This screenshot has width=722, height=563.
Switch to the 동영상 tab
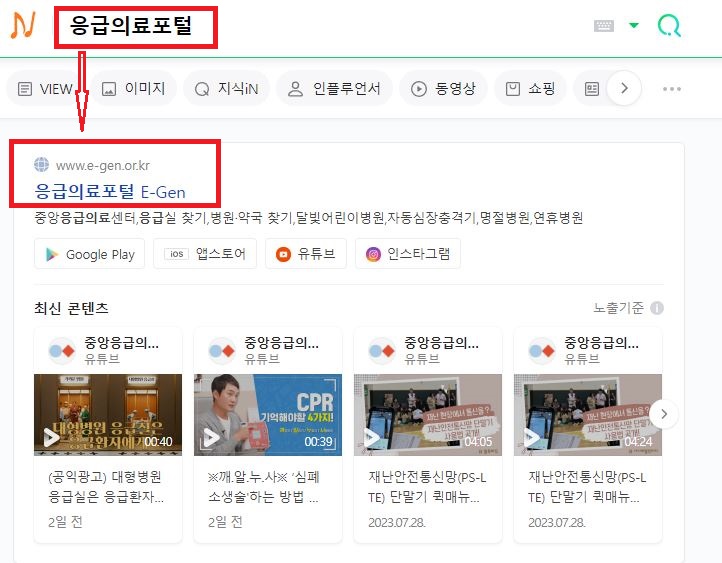point(443,88)
